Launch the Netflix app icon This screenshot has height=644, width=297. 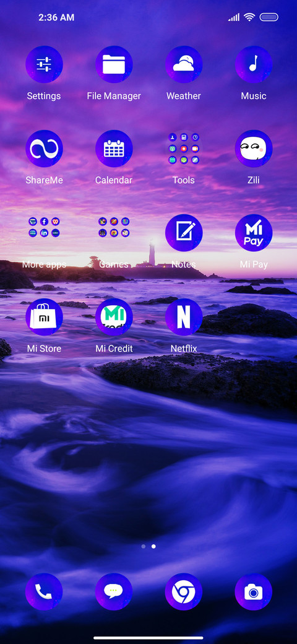pos(183,317)
